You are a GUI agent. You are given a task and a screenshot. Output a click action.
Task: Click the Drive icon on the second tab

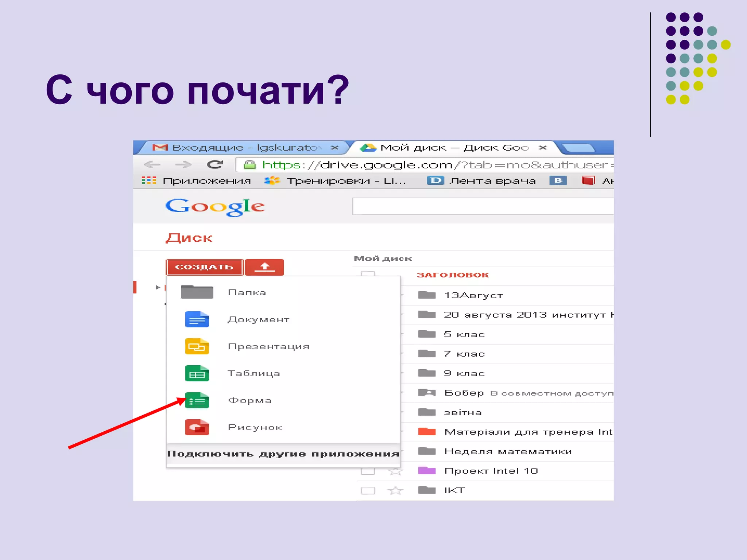click(368, 148)
